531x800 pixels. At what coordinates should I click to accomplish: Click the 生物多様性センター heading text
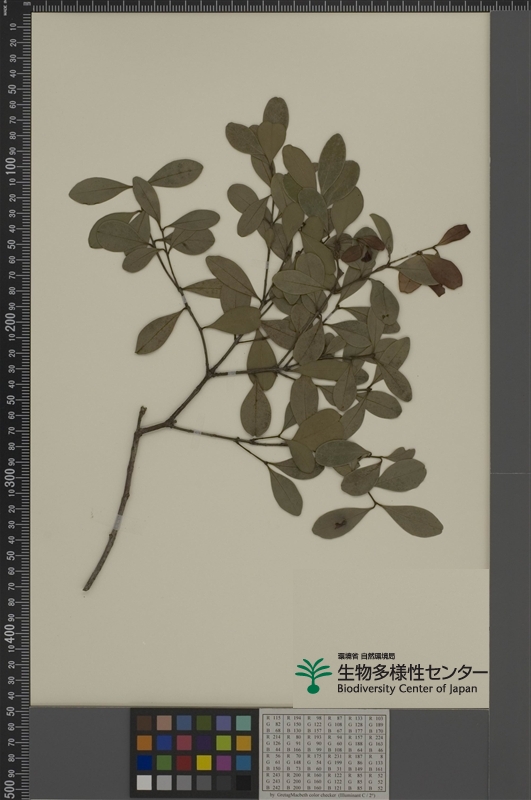[x=412, y=672]
